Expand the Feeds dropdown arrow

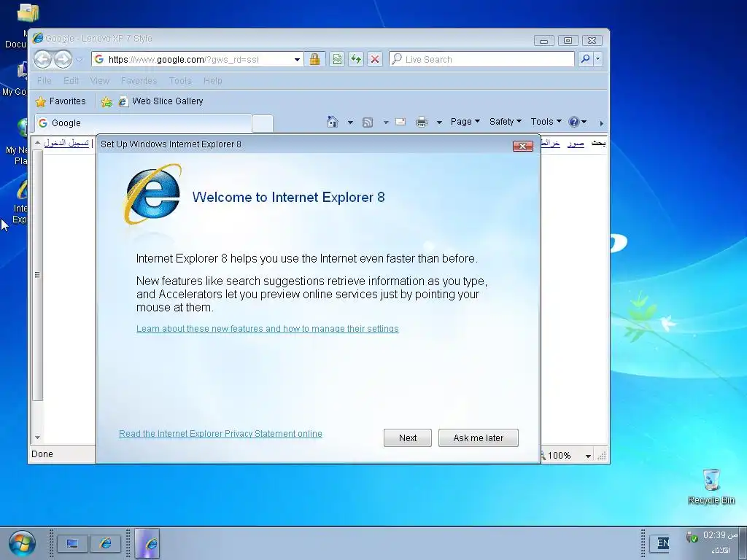(386, 122)
